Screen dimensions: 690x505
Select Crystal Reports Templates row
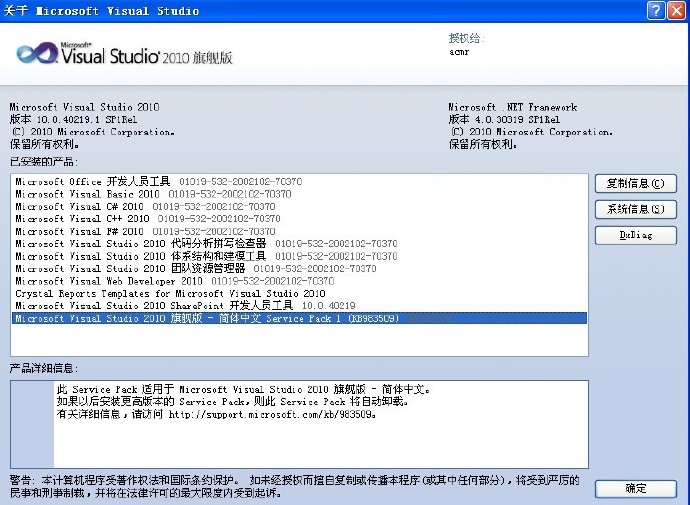tap(299, 293)
